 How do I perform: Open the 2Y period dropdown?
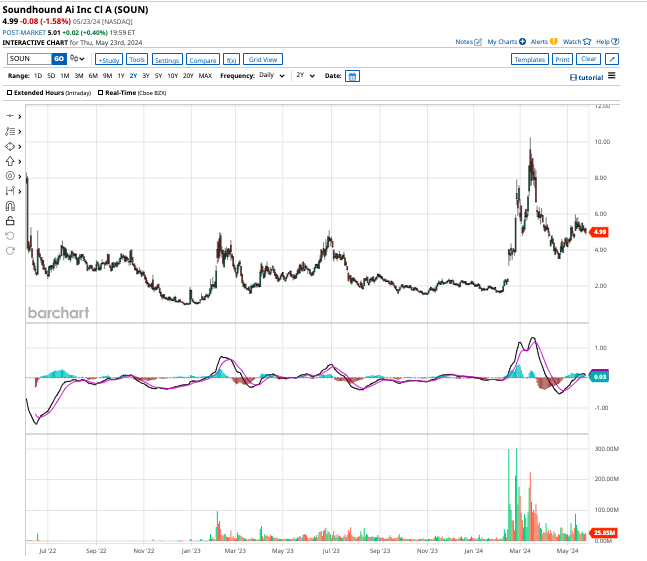click(x=305, y=76)
